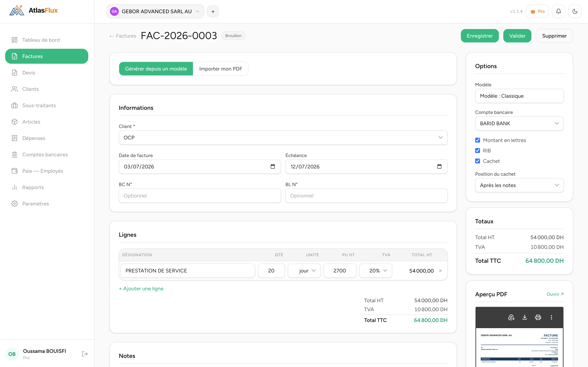Click the notifications bell icon
Screen dimensions: 588x367
[558, 11]
